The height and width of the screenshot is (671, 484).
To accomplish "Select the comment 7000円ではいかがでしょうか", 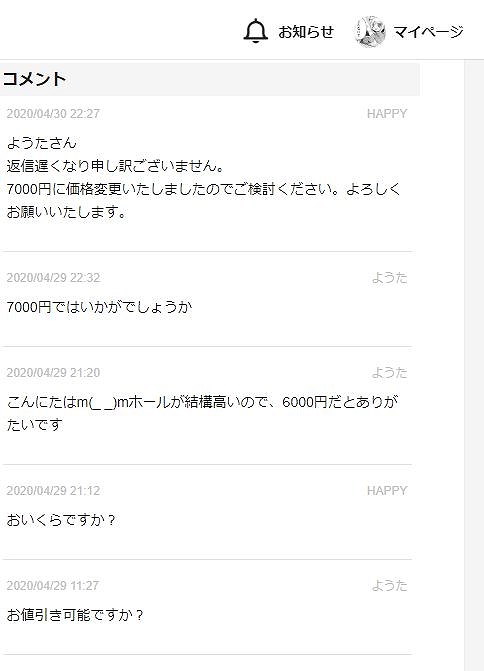I will coord(99,307).
